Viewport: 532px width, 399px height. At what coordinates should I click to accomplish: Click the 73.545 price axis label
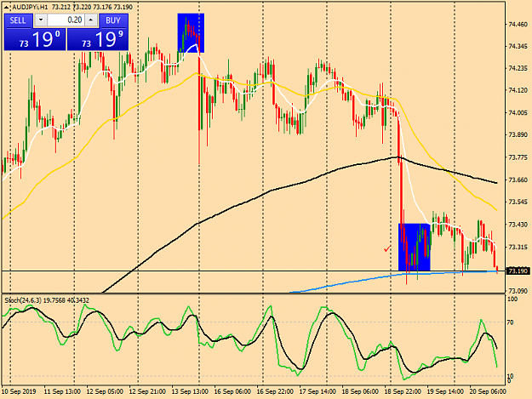pos(518,202)
